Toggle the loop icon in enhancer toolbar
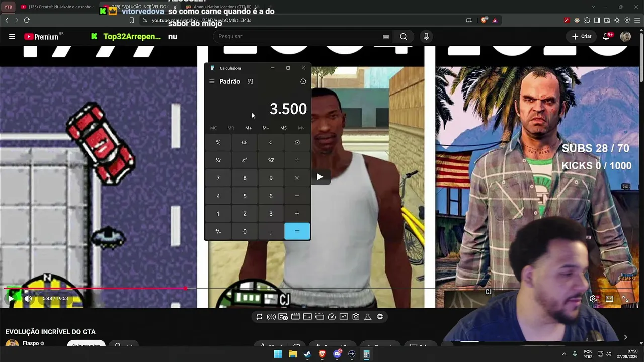The image size is (644, 362). pos(259,317)
